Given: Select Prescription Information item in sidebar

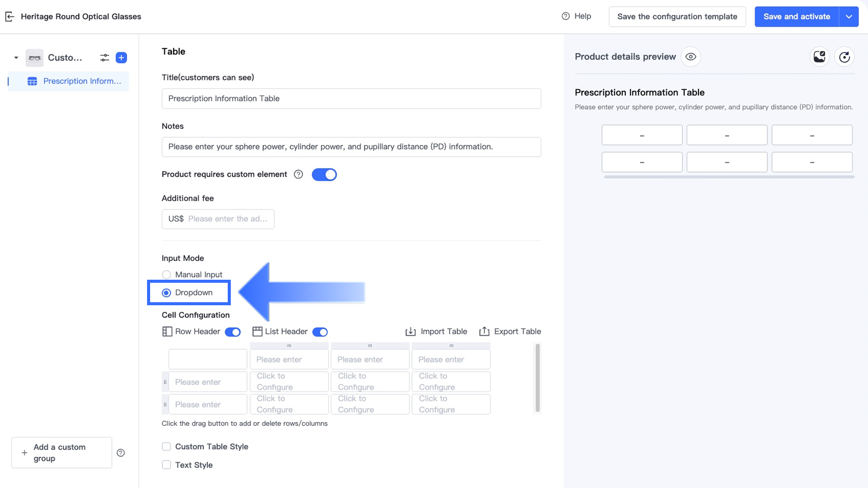Looking at the screenshot, I should click(x=82, y=81).
